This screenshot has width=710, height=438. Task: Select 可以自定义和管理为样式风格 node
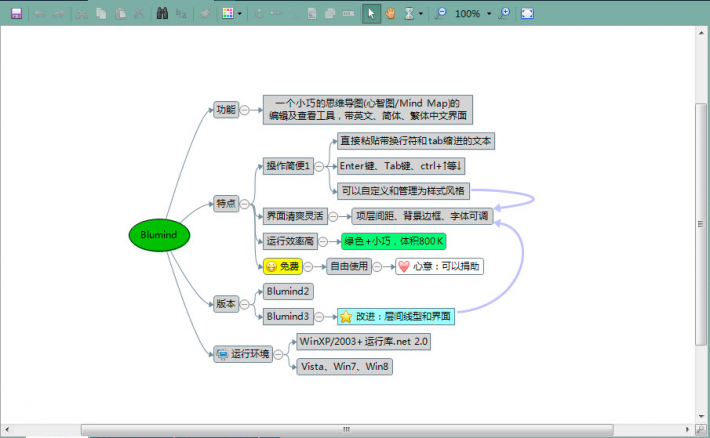pos(403,191)
